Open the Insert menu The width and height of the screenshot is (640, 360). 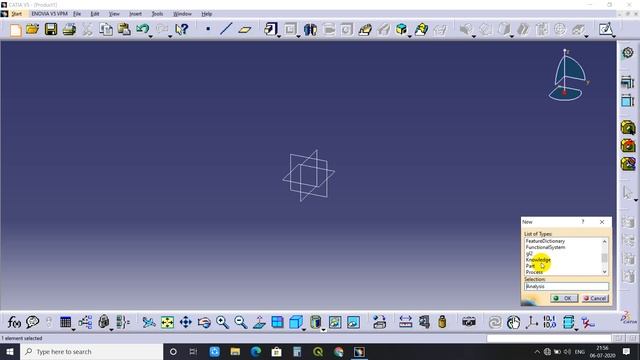point(135,14)
